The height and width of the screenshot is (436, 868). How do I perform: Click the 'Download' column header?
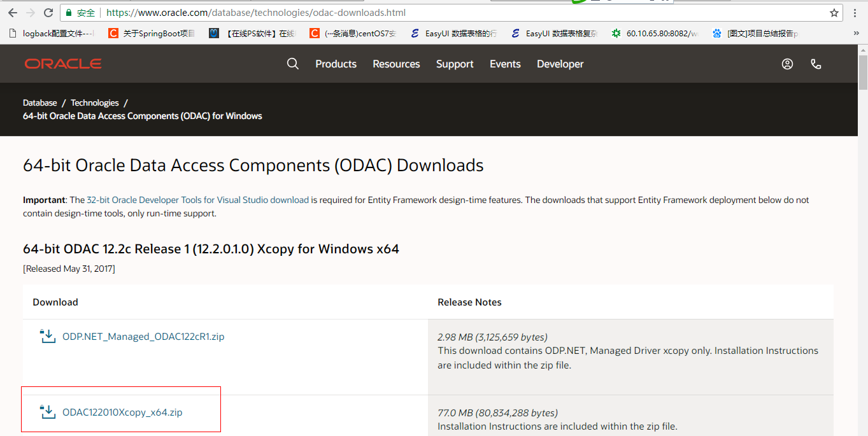tap(55, 302)
